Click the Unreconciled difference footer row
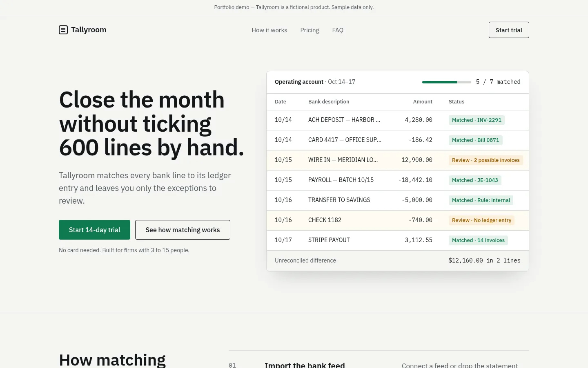The image size is (588, 368). pos(398,260)
